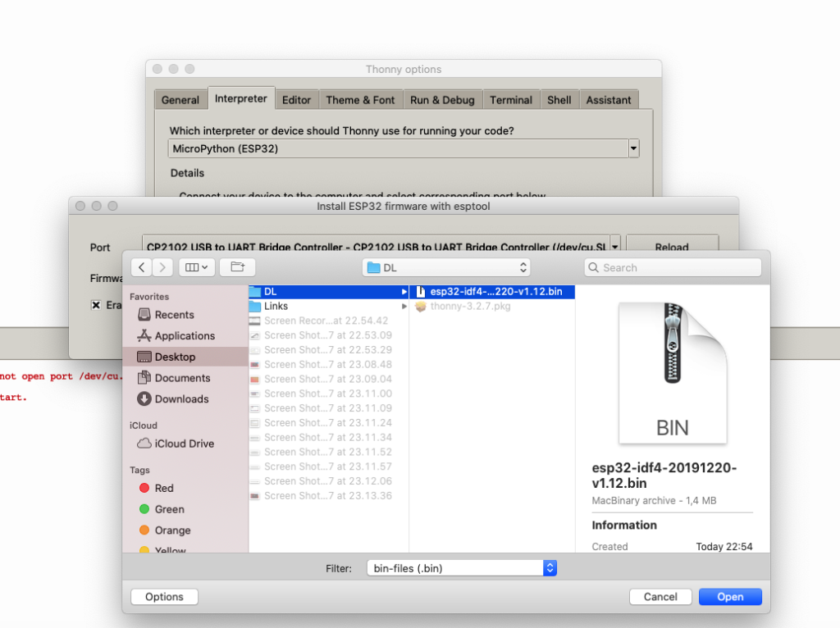Change the file browser view mode

point(197,267)
